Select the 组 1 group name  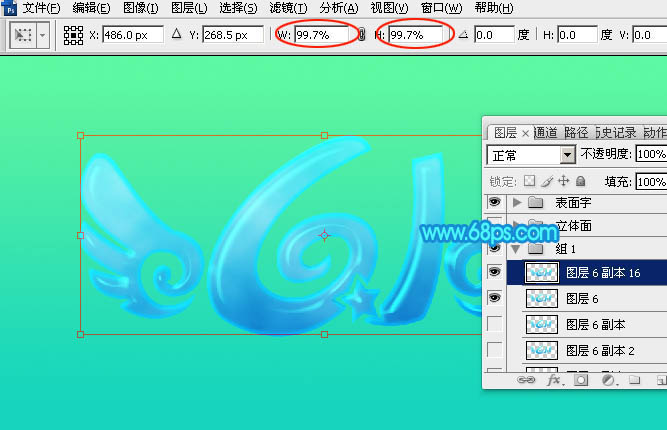point(565,249)
